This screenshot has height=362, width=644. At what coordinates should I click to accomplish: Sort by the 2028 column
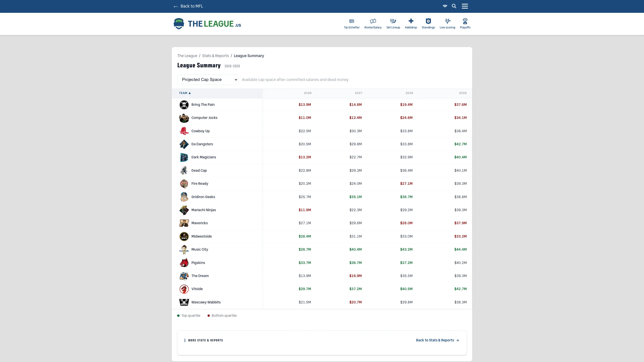409,93
